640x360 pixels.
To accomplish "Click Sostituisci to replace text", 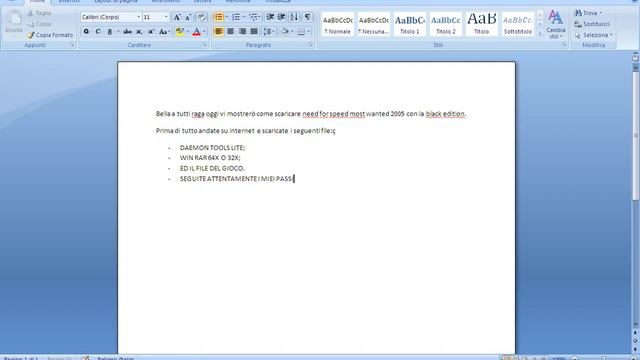I will [592, 24].
